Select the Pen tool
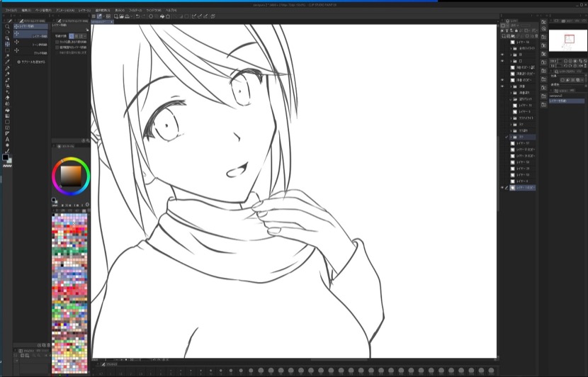 click(x=7, y=68)
